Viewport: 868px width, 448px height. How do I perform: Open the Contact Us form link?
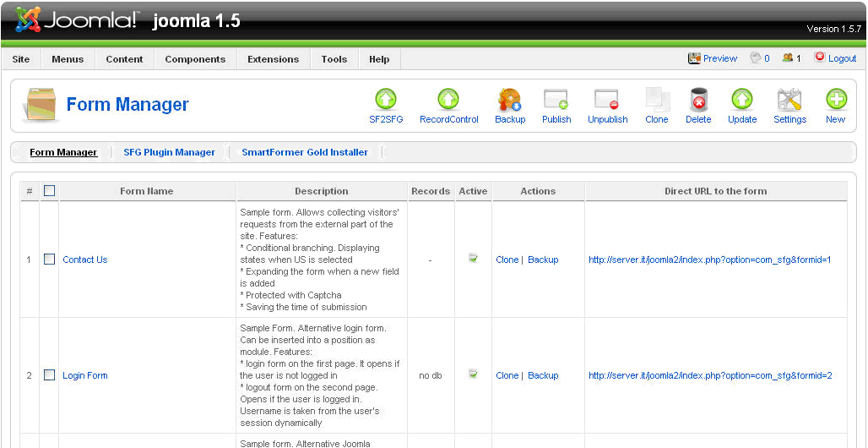tap(85, 260)
